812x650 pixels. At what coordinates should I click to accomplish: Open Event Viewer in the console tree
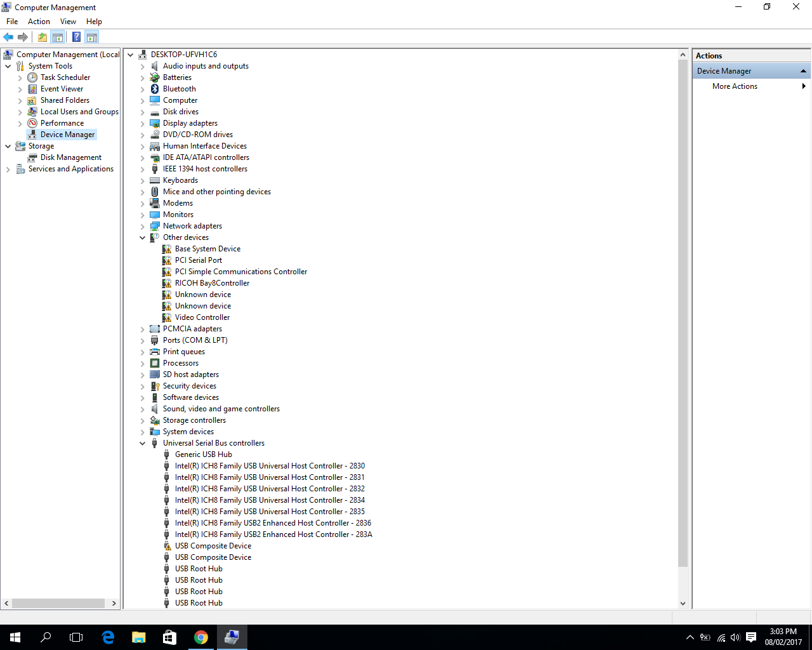coord(62,89)
